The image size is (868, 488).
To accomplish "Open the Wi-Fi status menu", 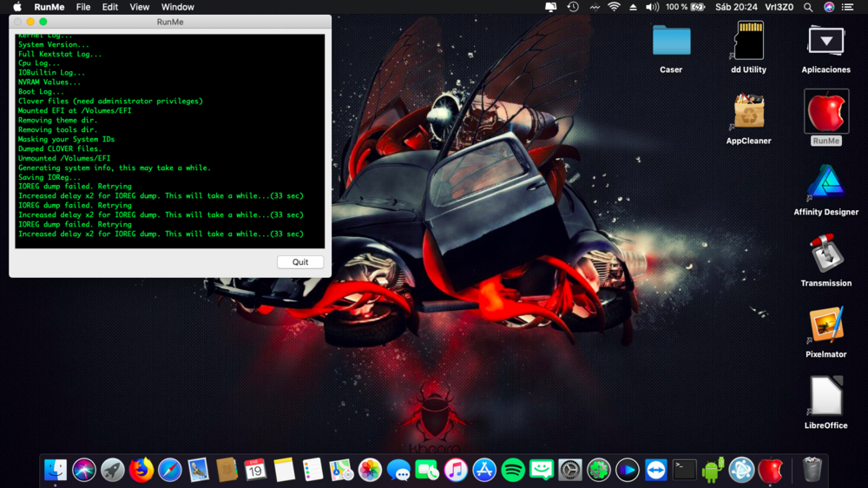I will [614, 7].
